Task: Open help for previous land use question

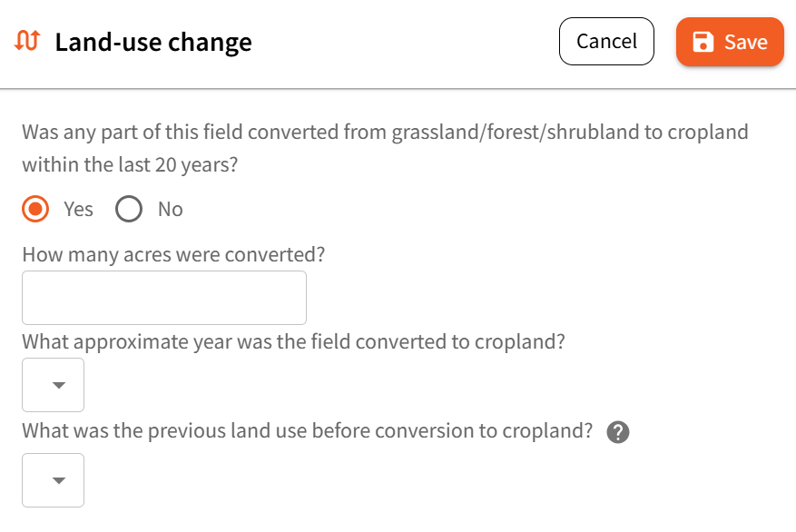Action: (618, 432)
